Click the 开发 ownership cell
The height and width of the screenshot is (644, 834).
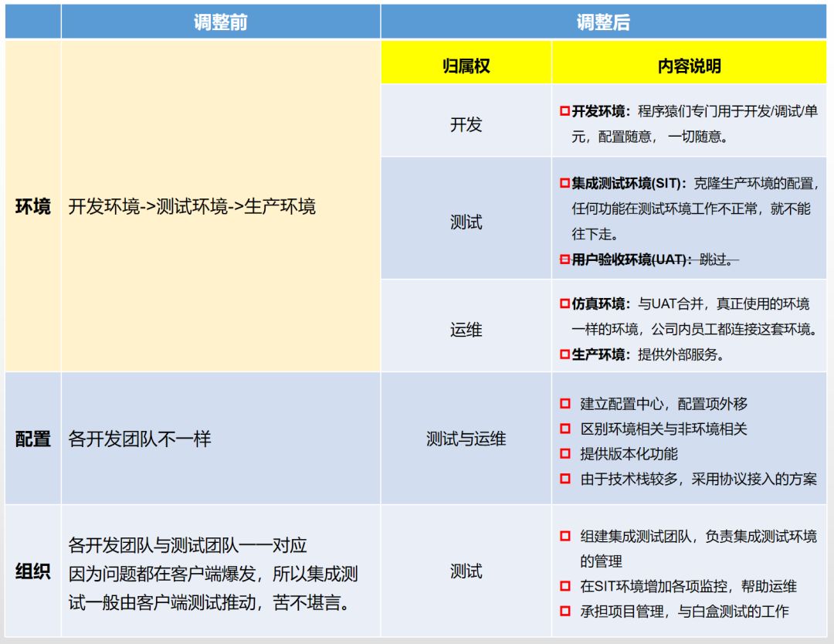tap(466, 120)
